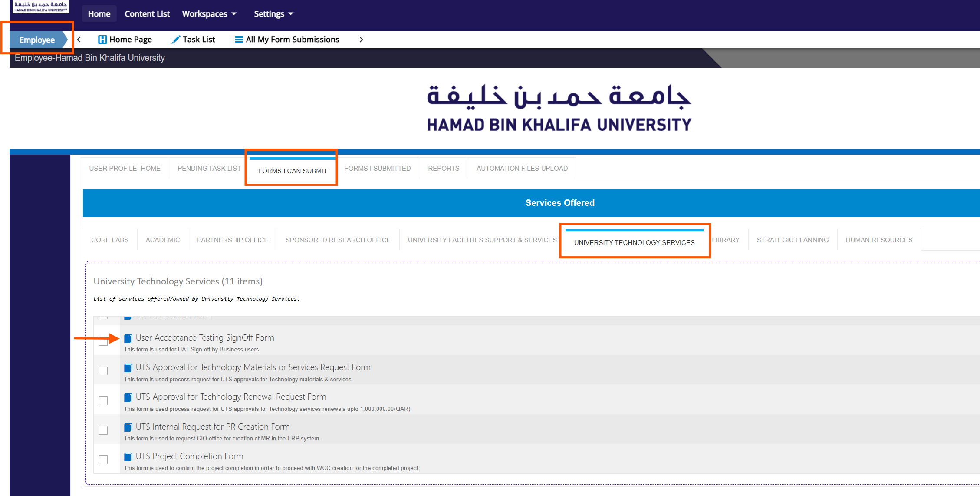Image resolution: width=980 pixels, height=496 pixels.
Task: Click the UTS Internal Request PR form icon
Action: [128, 427]
